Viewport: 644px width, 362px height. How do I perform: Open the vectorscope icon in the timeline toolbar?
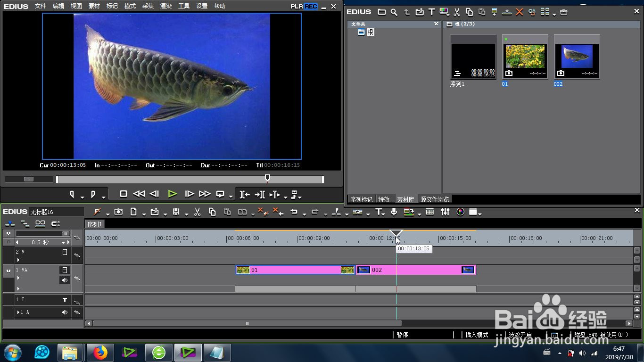click(x=460, y=212)
